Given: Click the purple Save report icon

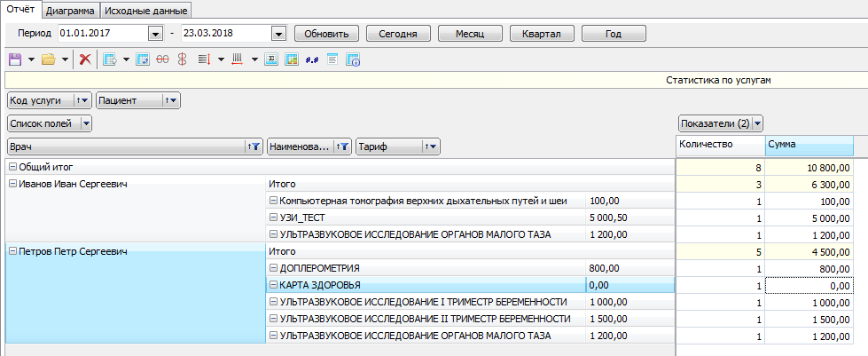Looking at the screenshot, I should pyautogui.click(x=14, y=59).
